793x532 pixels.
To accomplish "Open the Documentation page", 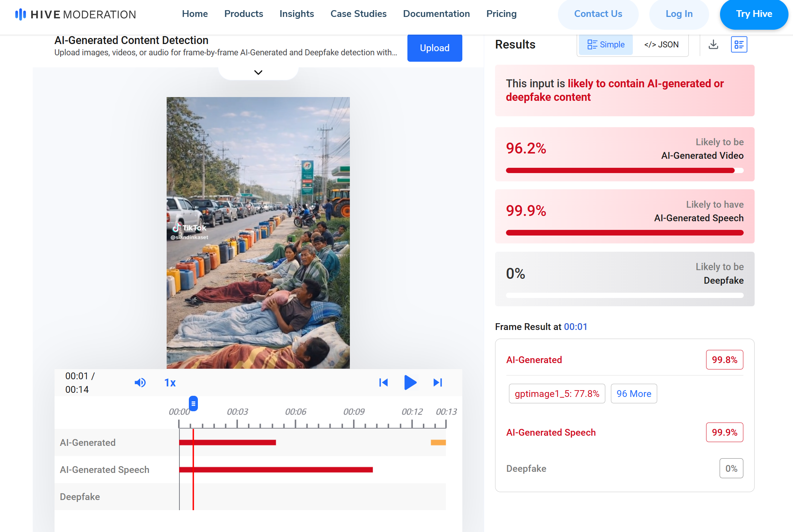I will click(x=436, y=14).
